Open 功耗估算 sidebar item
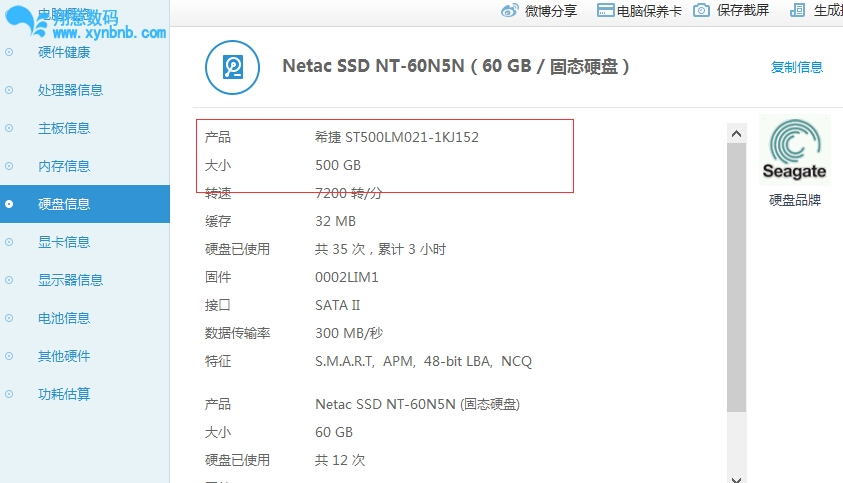The height and width of the screenshot is (483, 843). click(x=64, y=394)
